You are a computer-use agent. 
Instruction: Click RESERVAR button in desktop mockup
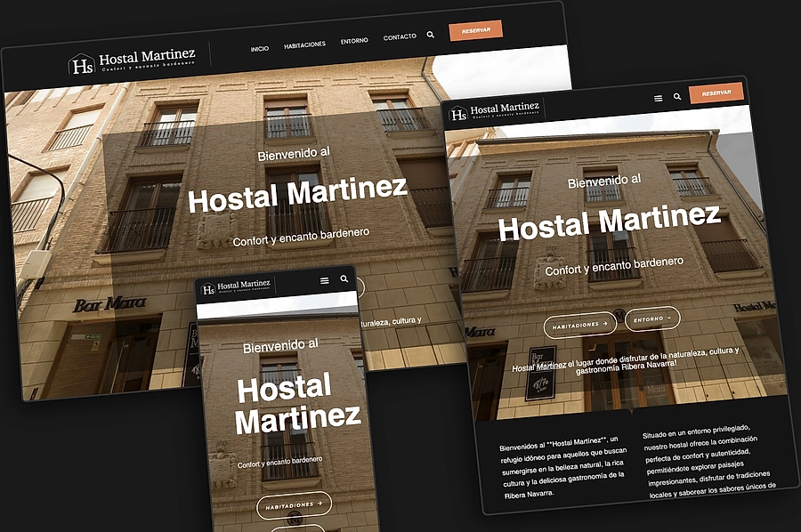(x=475, y=30)
